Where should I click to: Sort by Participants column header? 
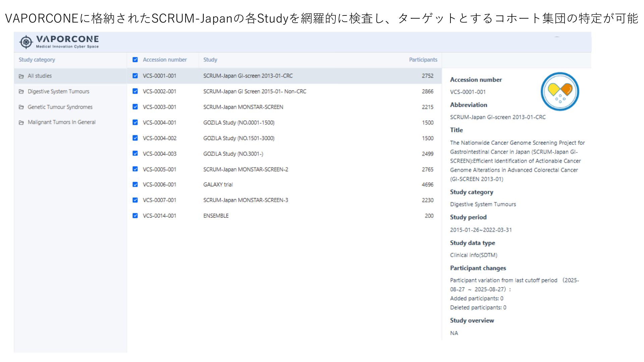[x=423, y=60]
